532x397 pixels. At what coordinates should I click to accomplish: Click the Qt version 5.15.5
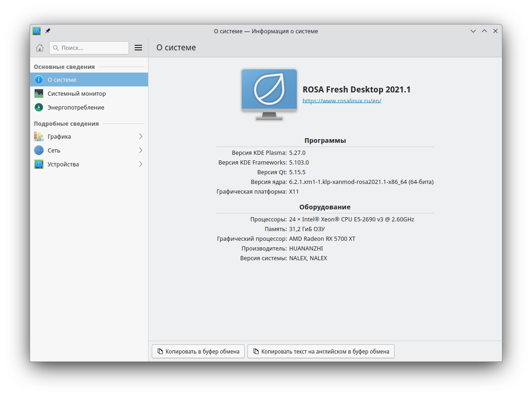point(297,172)
